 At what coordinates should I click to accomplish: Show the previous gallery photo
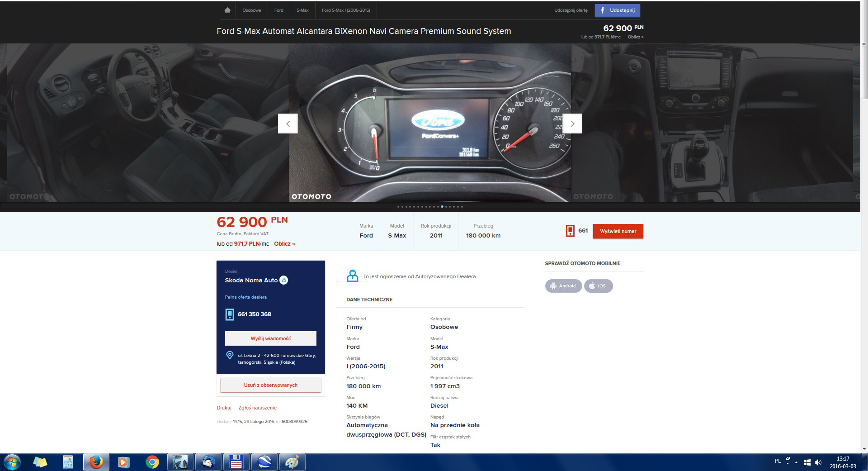(x=288, y=124)
